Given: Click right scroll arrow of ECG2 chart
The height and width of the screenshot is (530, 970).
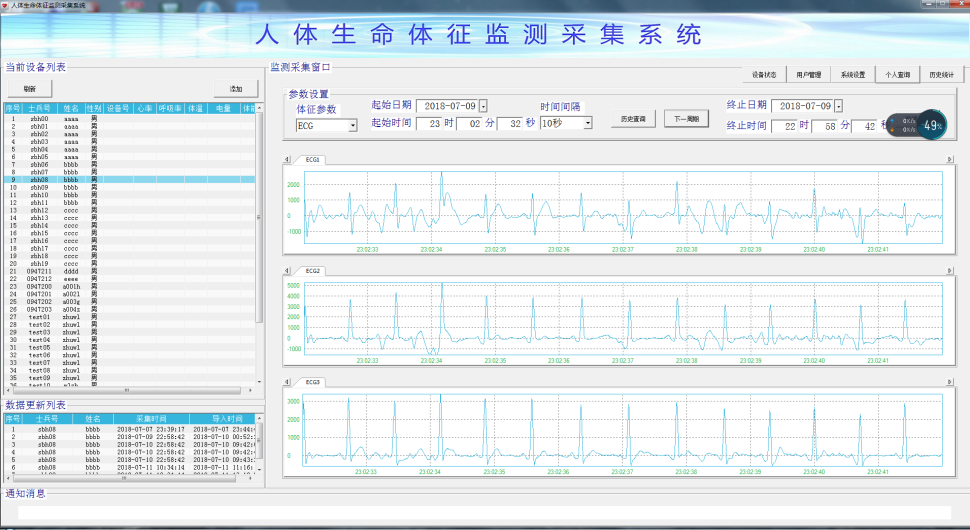Looking at the screenshot, I should click(949, 271).
